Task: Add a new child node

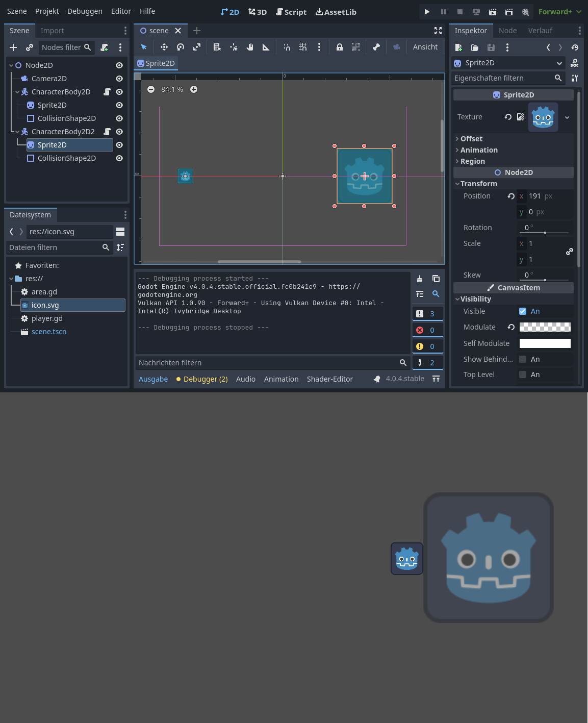Action: pos(13,47)
